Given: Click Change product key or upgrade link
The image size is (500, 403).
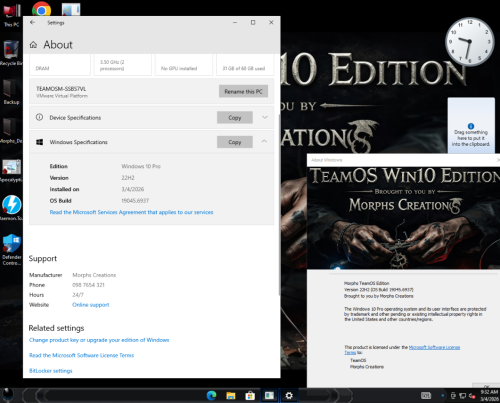Looking at the screenshot, I should (x=99, y=340).
